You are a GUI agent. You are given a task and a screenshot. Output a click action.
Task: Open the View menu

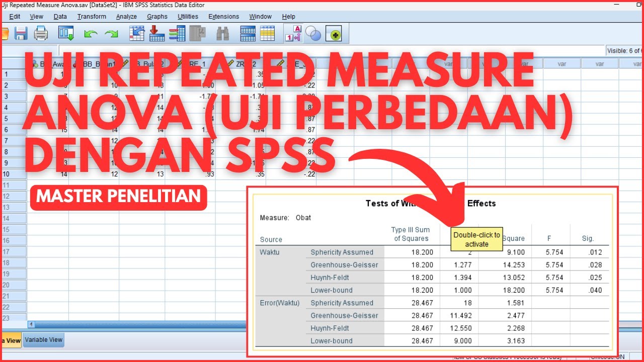tap(37, 17)
